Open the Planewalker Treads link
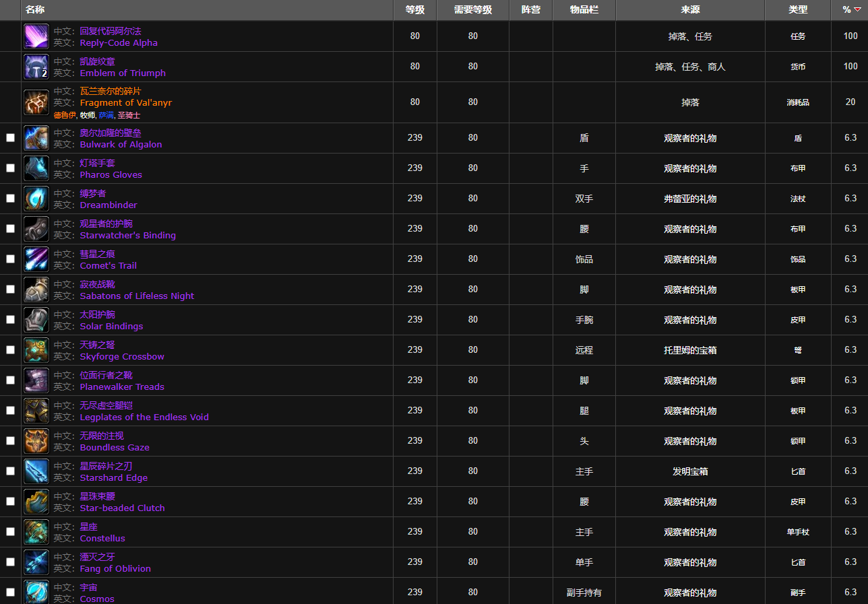 coord(122,387)
